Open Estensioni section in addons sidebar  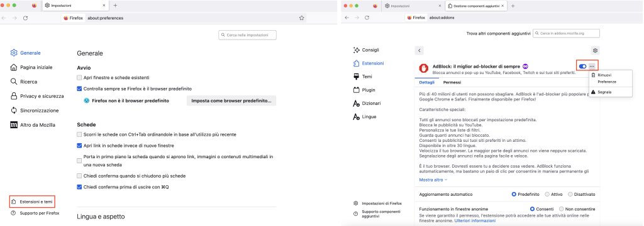(369, 63)
